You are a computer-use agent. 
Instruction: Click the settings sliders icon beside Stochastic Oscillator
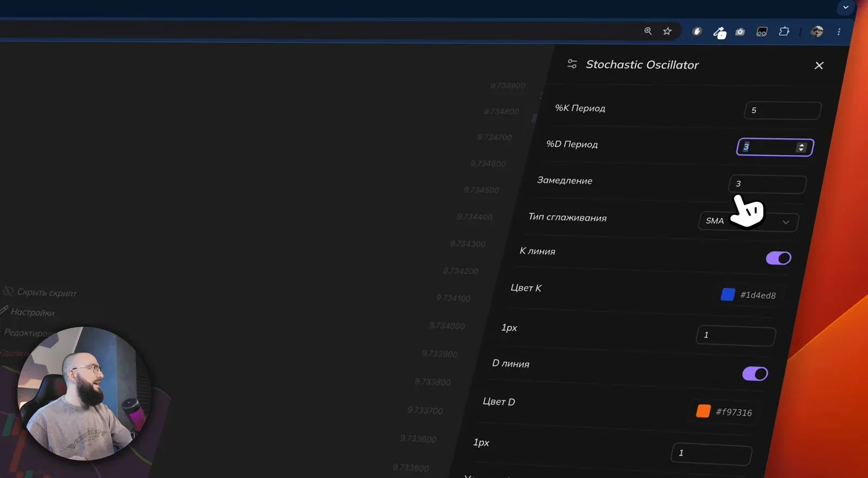(572, 64)
